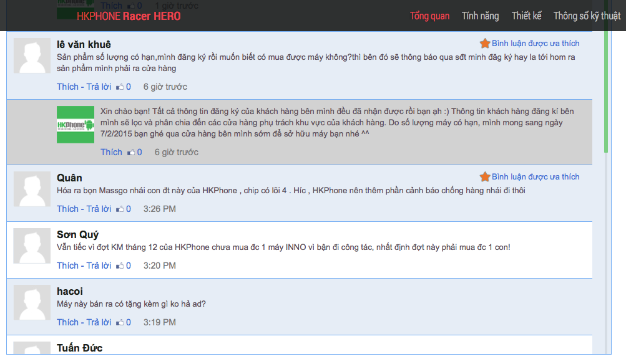Open the Tổng quan tab
The height and width of the screenshot is (364, 626).
429,16
